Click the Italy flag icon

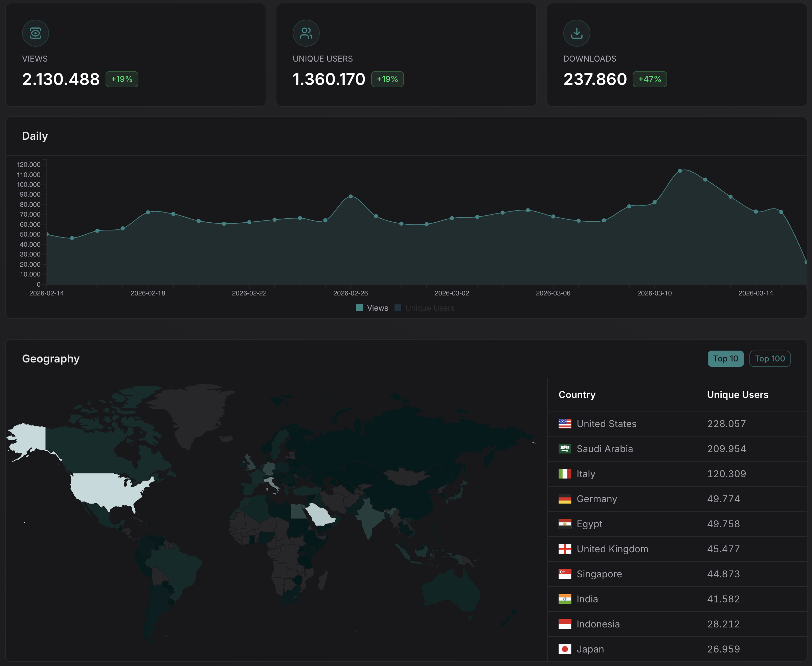click(x=565, y=474)
